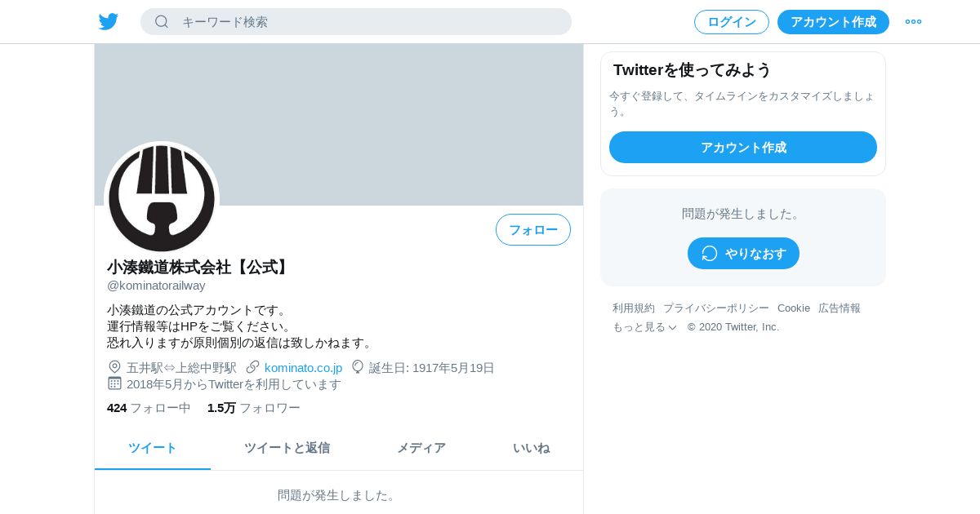Click the birthday balloon icon
The height and width of the screenshot is (514, 980).
coord(358,367)
